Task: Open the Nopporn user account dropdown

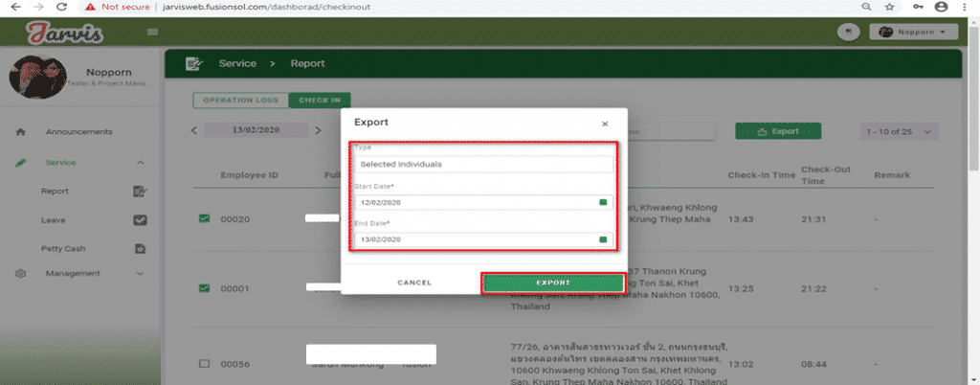Action: (x=913, y=32)
